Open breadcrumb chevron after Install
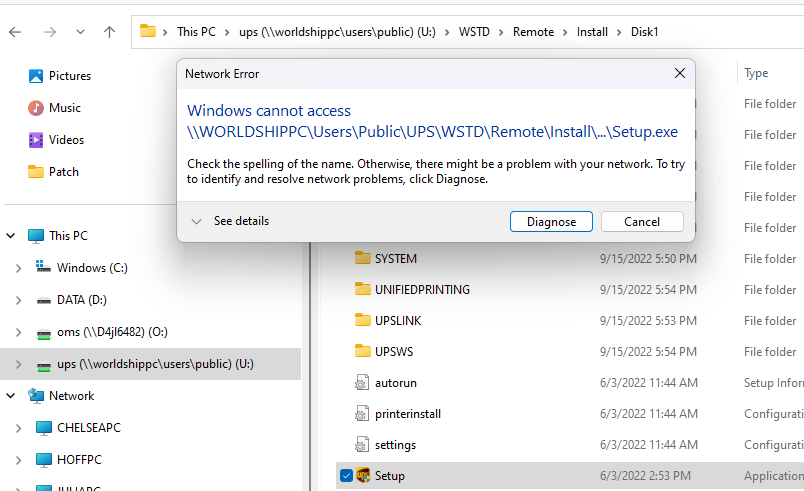The width and height of the screenshot is (804, 491). [x=619, y=32]
